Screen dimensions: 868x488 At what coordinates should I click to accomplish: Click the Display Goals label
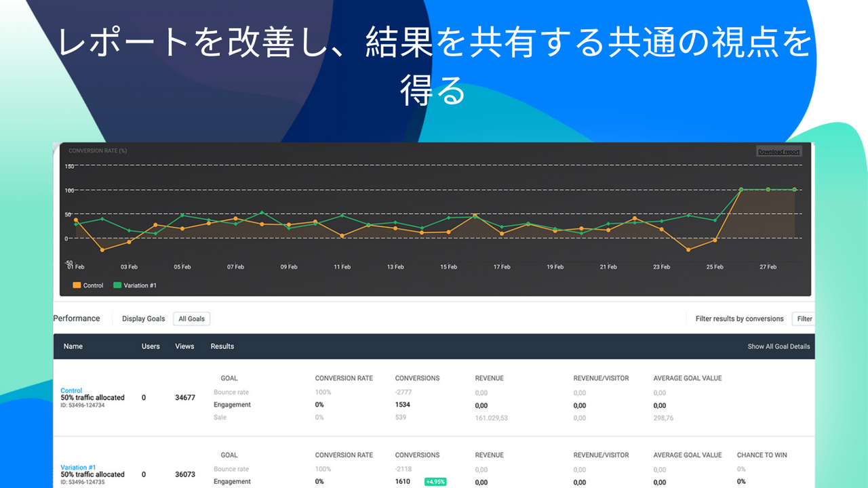[143, 319]
